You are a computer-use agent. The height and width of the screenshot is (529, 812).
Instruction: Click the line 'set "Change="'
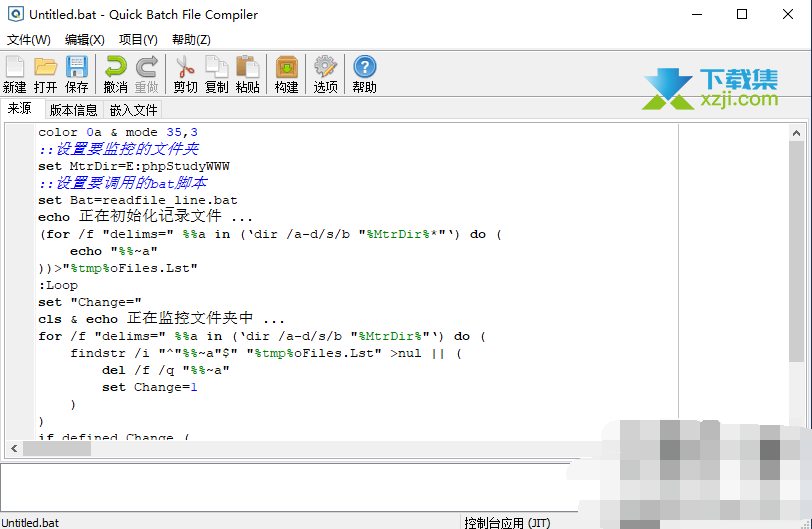tap(90, 302)
